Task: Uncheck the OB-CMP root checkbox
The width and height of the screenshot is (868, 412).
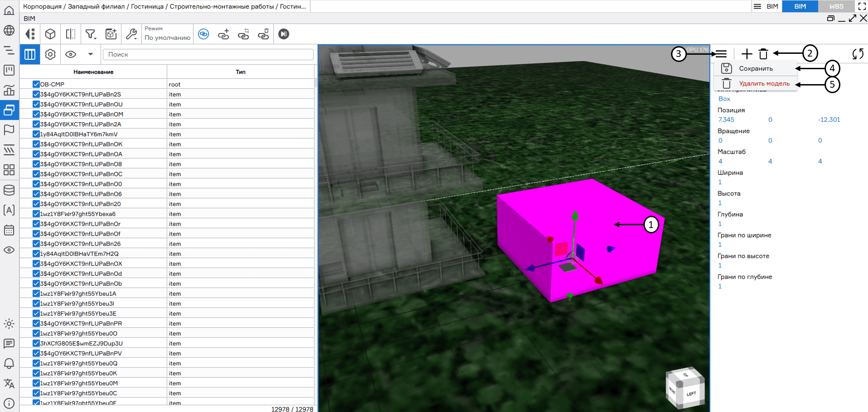Action: pos(36,84)
